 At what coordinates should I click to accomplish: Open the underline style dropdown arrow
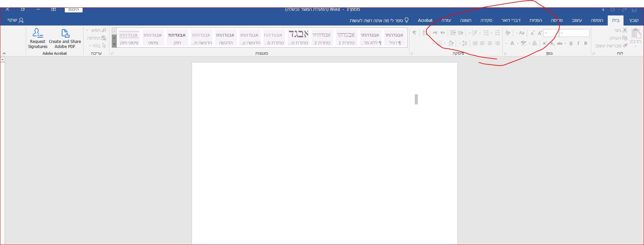565,43
